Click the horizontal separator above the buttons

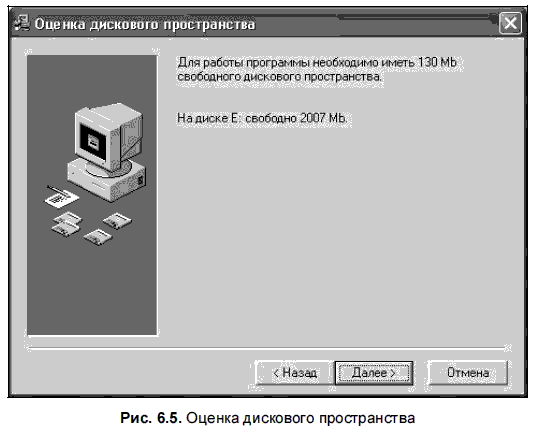pos(268,348)
